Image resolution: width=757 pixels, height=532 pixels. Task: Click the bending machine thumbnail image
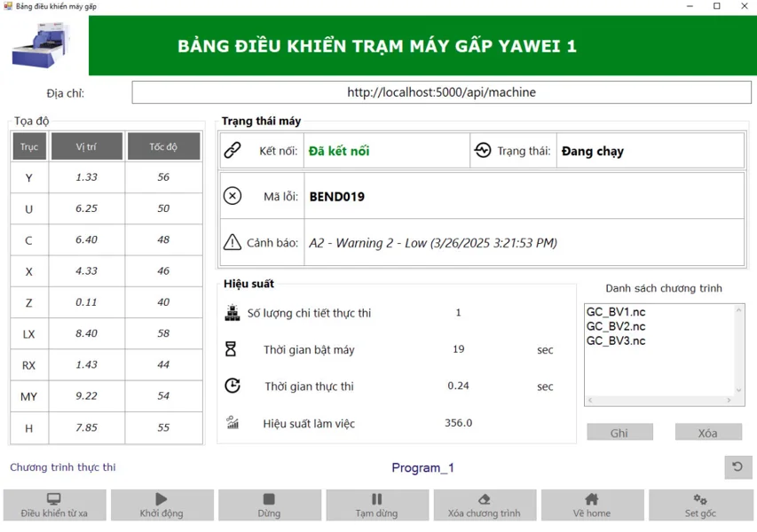pos(42,45)
